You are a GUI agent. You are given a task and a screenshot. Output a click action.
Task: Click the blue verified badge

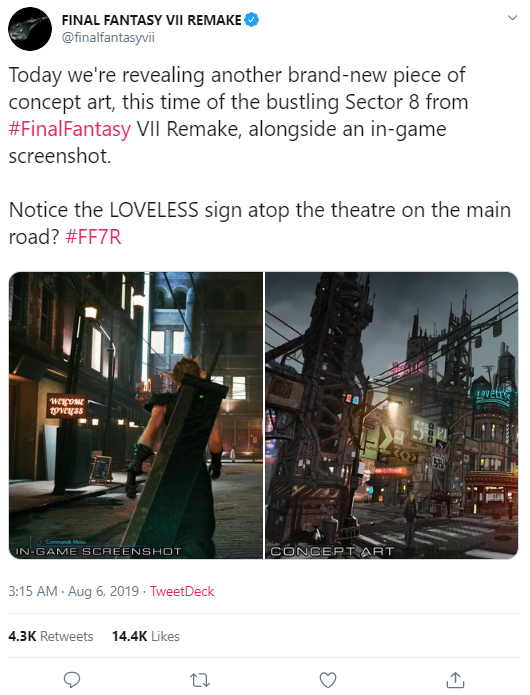252,20
